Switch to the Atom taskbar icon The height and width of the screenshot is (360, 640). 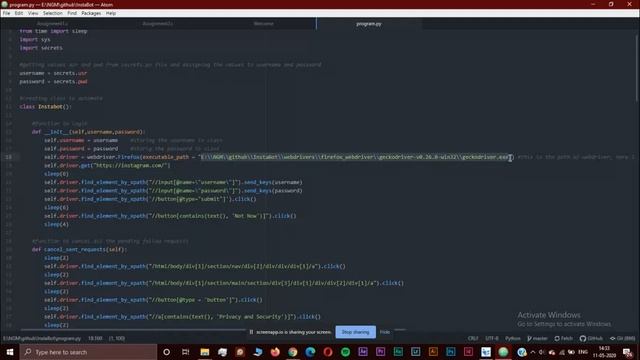[503, 352]
